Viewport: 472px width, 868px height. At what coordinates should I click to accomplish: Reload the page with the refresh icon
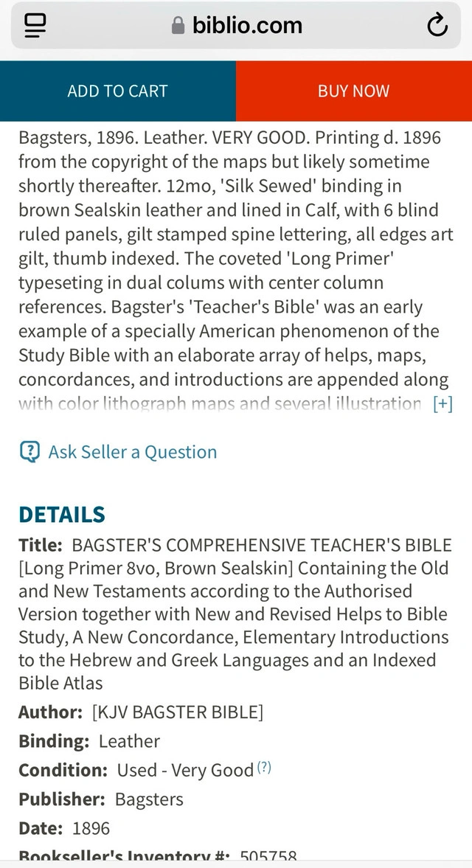tap(437, 26)
